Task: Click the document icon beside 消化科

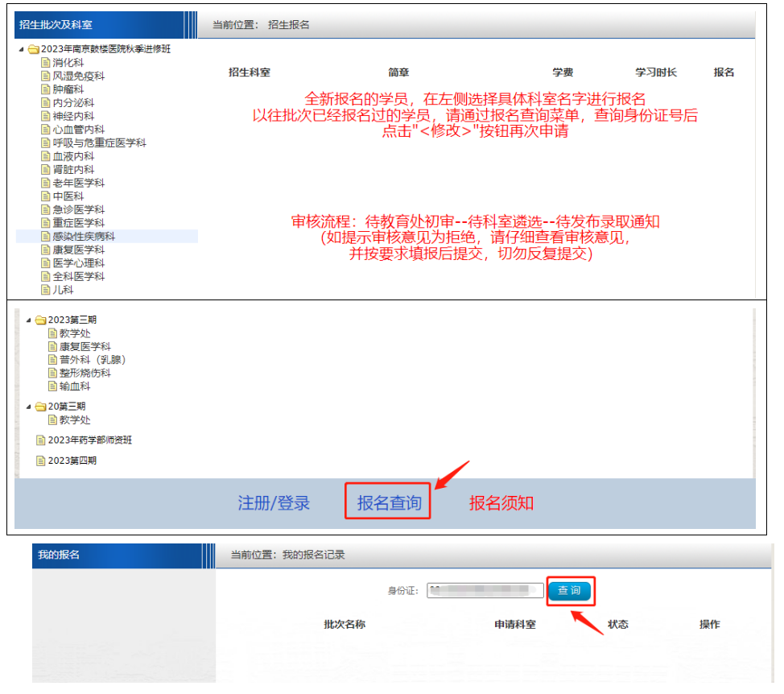Action: point(46,63)
